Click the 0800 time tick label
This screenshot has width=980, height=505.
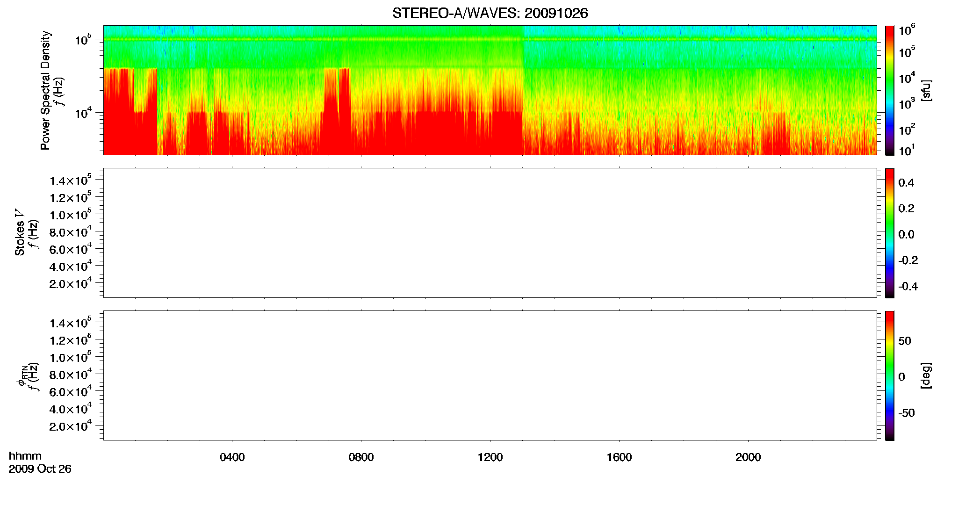coord(361,457)
